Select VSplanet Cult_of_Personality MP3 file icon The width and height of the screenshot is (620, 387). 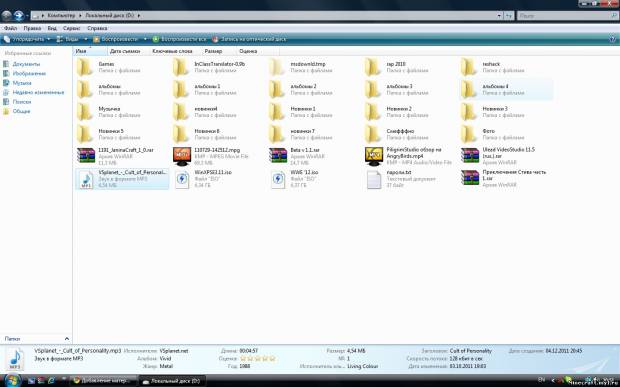click(86, 179)
